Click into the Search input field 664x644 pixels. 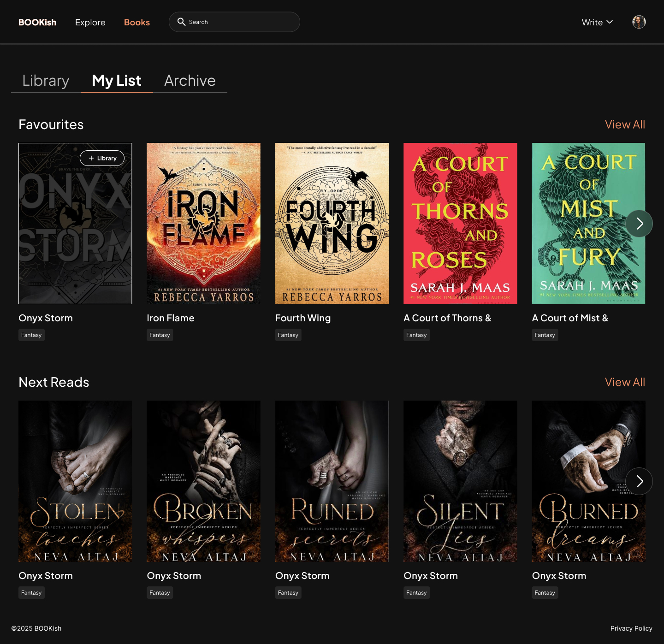click(x=234, y=22)
